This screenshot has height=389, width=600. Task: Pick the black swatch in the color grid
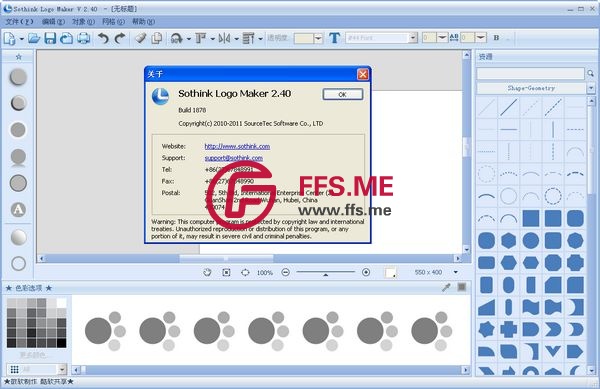(x=61, y=342)
